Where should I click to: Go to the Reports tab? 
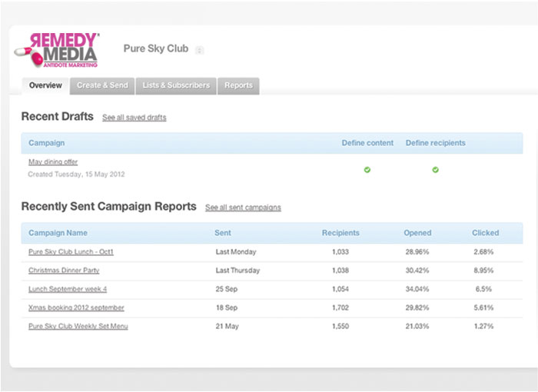coord(238,85)
